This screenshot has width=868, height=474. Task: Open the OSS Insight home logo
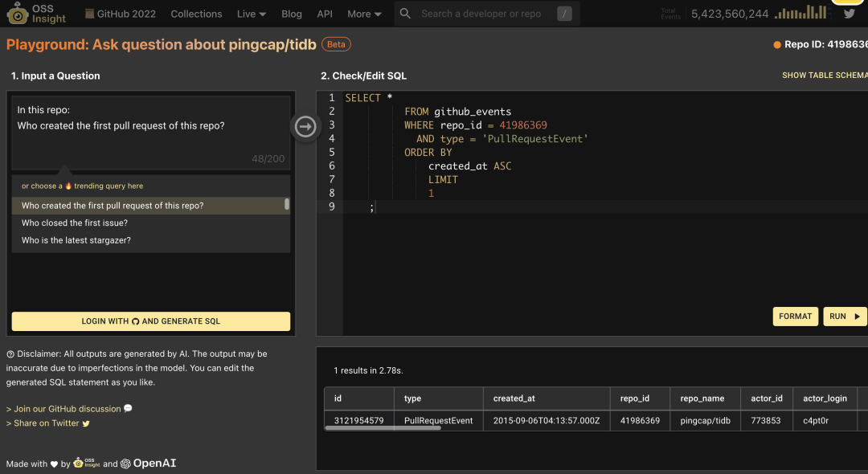point(36,14)
